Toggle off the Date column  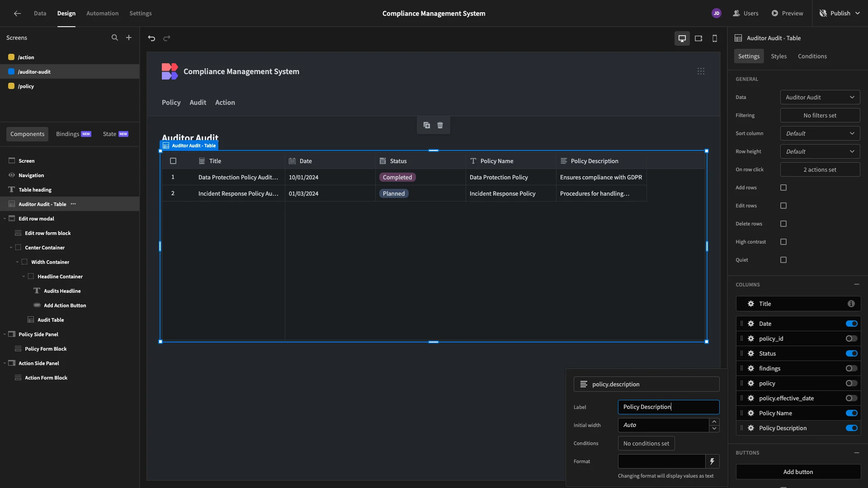(x=852, y=324)
